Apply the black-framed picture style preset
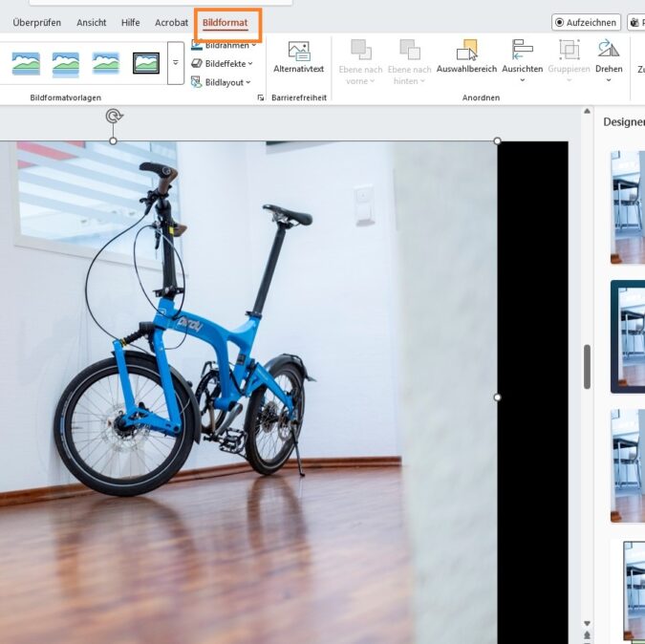Image resolution: width=645 pixels, height=644 pixels. tap(146, 63)
